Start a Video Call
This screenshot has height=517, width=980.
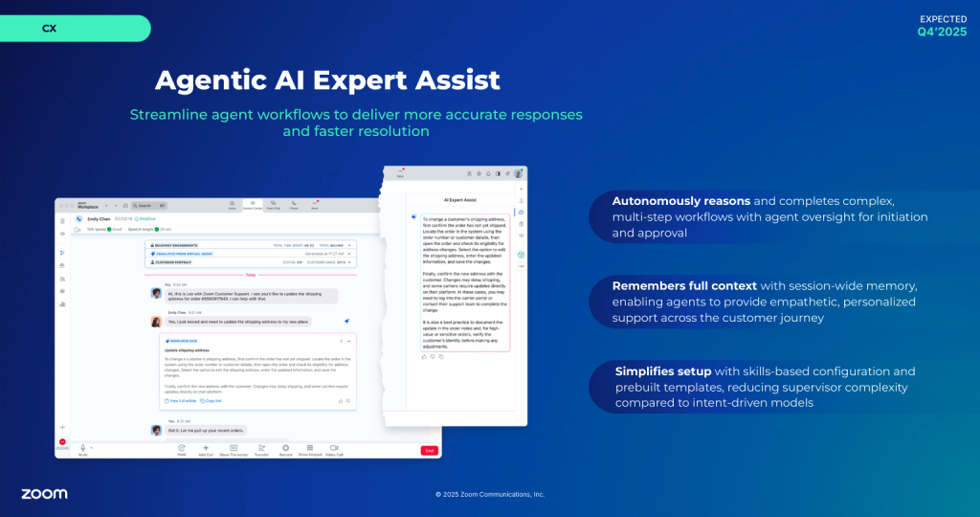pos(334,450)
